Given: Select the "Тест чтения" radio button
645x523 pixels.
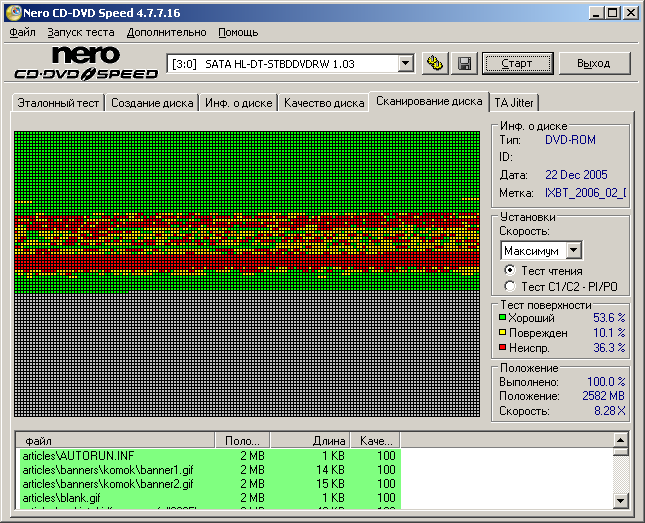Looking at the screenshot, I should coord(511,270).
